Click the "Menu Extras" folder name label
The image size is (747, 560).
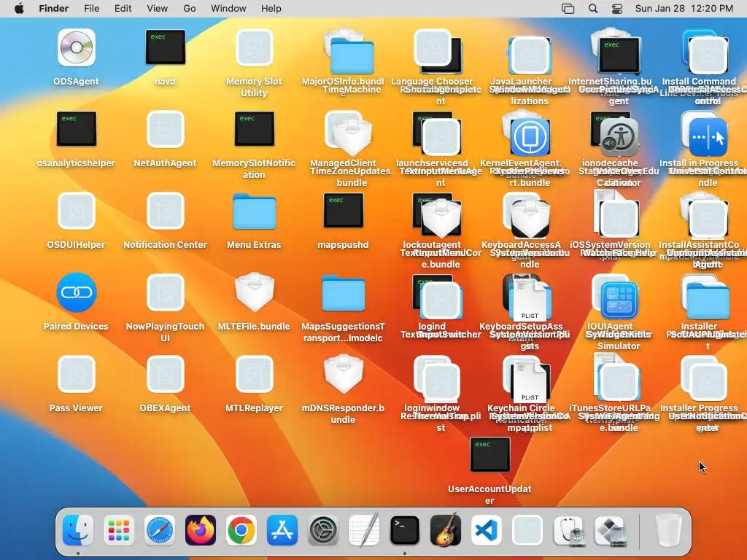(255, 245)
